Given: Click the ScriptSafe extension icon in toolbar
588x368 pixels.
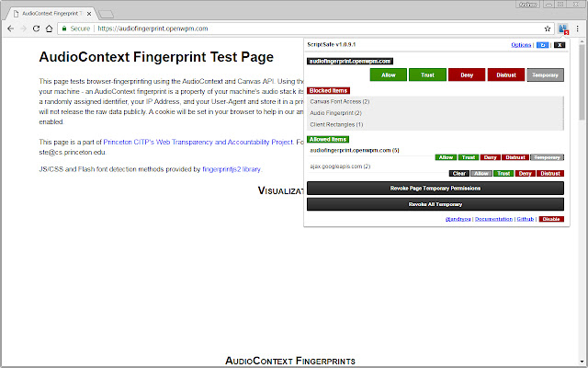Looking at the screenshot, I should coord(563,29).
